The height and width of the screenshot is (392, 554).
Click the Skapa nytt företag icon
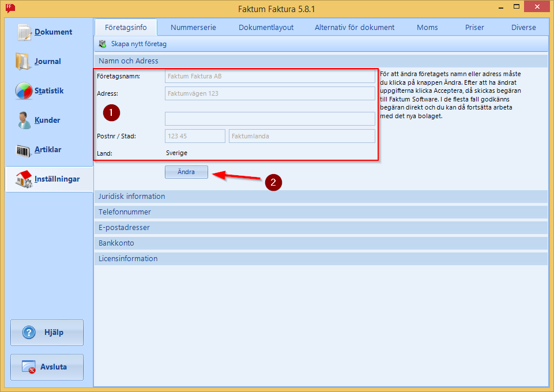pos(103,44)
